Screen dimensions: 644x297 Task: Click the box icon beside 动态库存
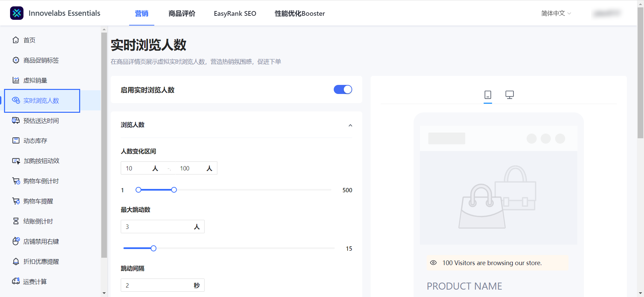coord(16,141)
